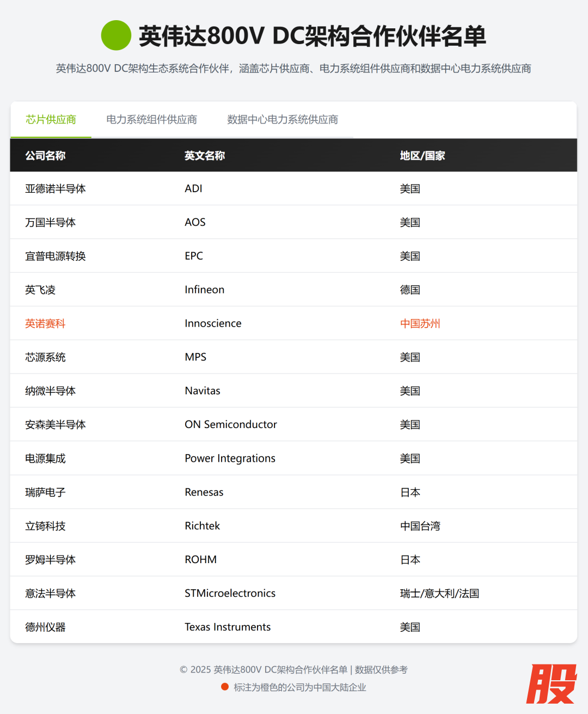588x714 pixels.
Task: Select the Infineon table cell
Action: coord(204,290)
